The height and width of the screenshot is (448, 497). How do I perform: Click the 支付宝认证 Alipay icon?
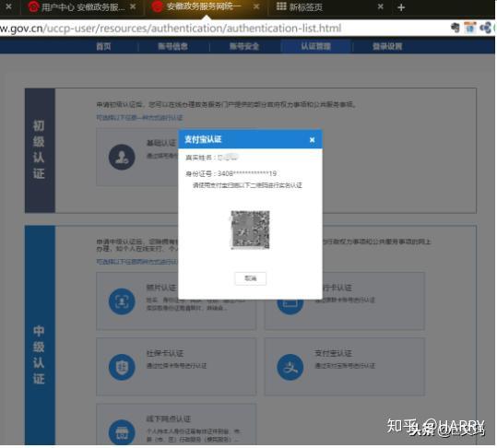pyautogui.click(x=290, y=367)
